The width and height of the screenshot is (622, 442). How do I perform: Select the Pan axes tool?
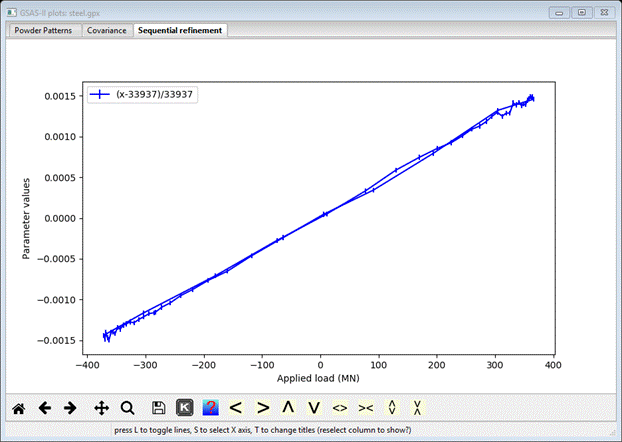(101, 408)
